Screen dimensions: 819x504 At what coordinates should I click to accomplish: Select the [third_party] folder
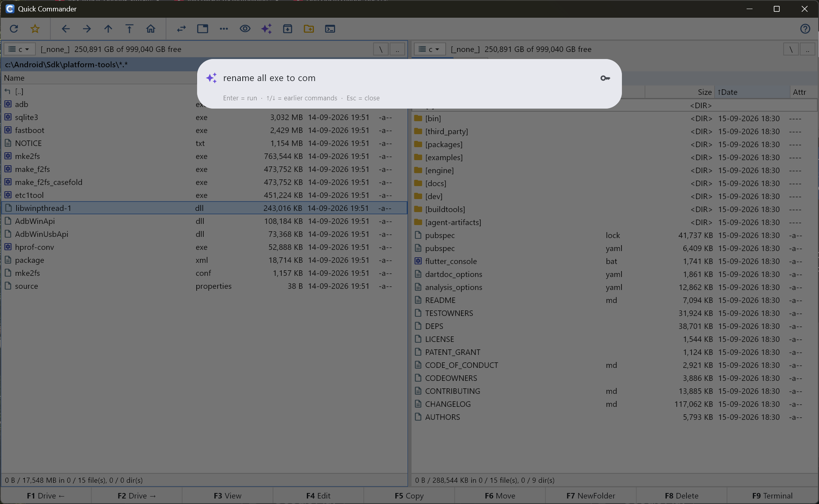[x=614, y=131]
